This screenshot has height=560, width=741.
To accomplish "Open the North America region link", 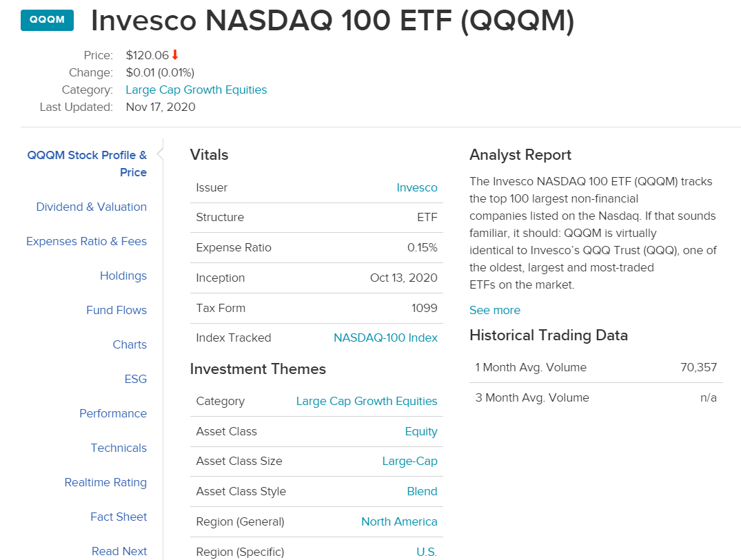I will [399, 521].
